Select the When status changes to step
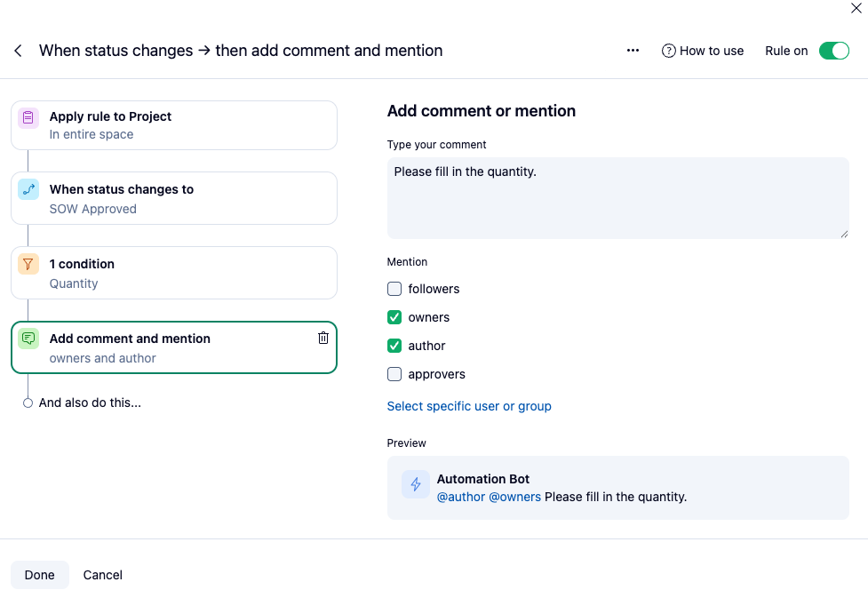The width and height of the screenshot is (868, 598). click(174, 198)
